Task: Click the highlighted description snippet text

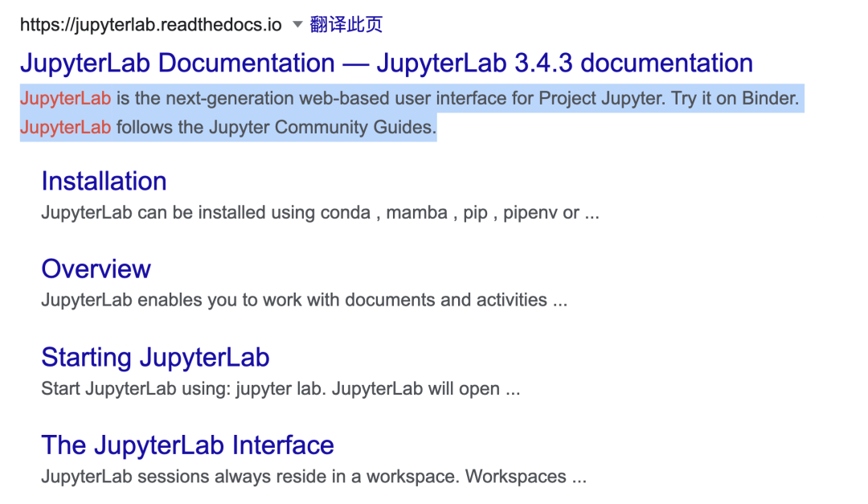Action: 362,98
